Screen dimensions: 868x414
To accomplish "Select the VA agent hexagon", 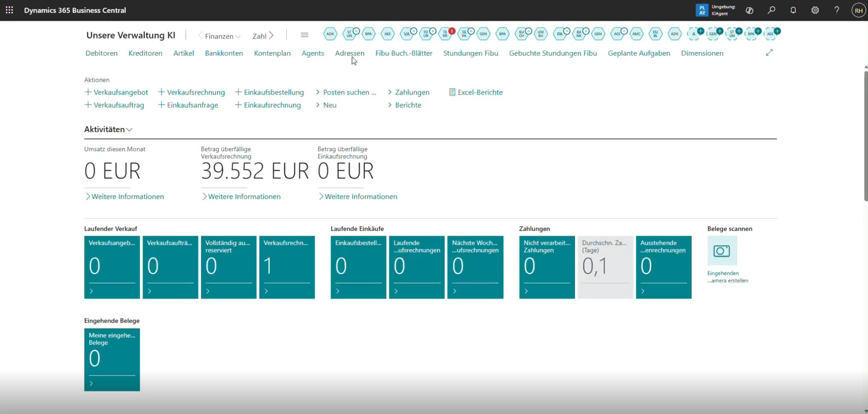I will (408, 33).
